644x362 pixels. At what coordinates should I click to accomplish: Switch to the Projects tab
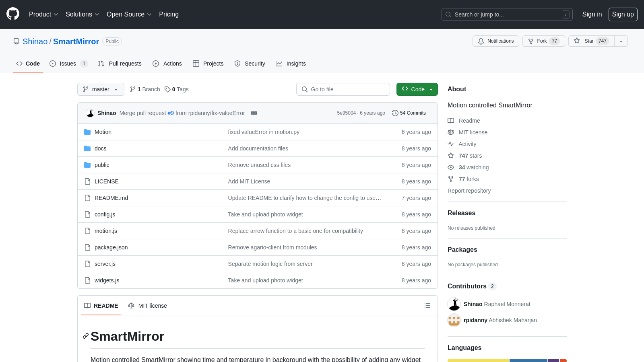pos(208,64)
